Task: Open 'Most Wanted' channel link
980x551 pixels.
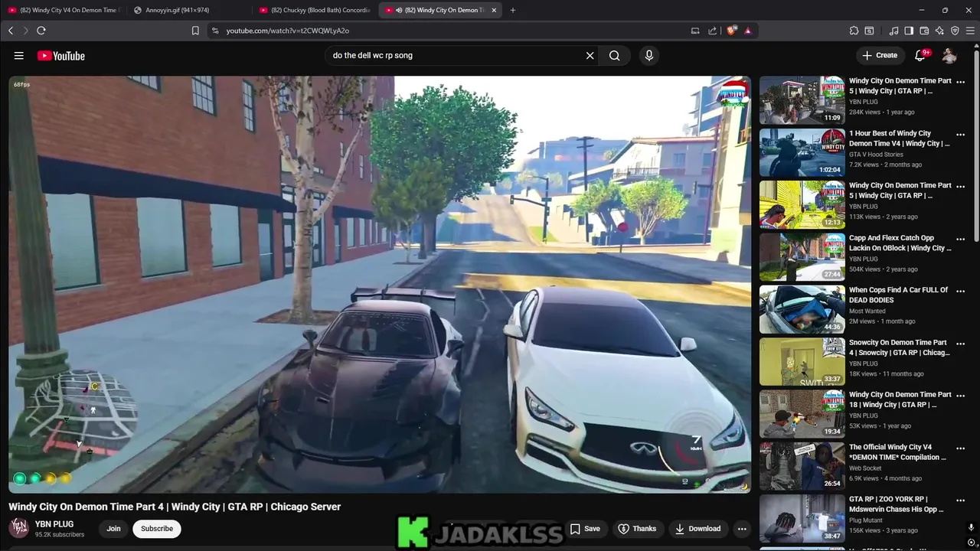Action: [x=867, y=311]
